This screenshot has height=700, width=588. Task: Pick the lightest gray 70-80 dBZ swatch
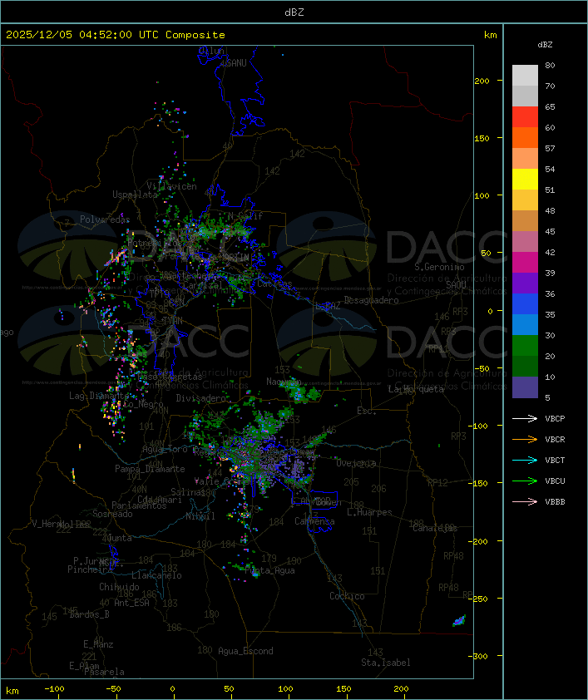525,75
